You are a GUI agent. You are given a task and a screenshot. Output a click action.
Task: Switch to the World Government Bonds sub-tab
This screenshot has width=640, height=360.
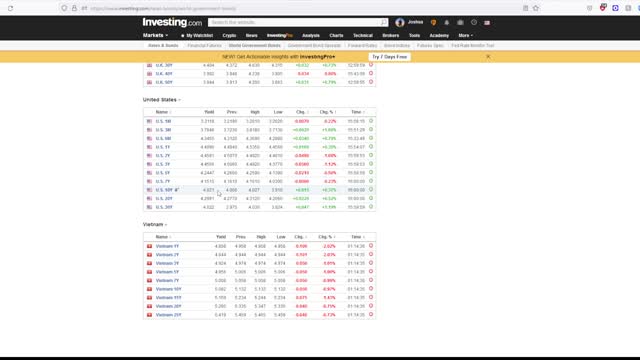255,46
